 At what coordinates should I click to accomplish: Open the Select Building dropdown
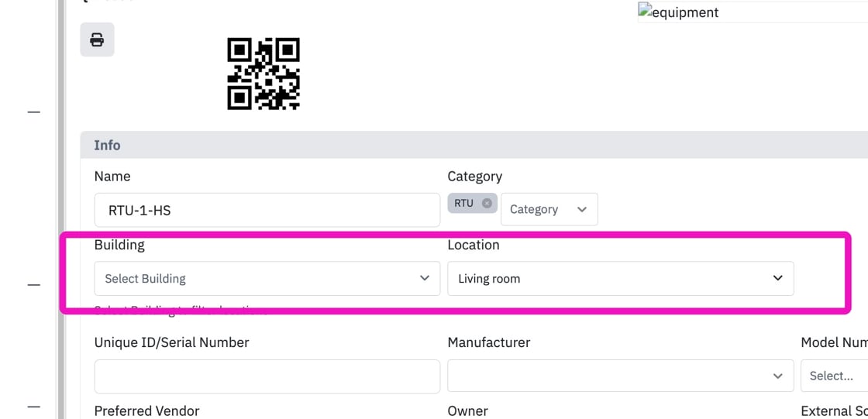(267, 278)
